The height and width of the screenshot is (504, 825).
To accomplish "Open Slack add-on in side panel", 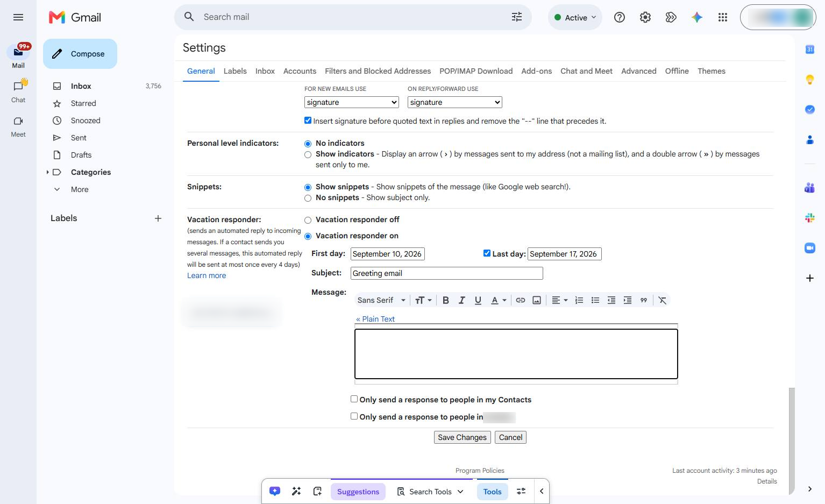I will click(810, 218).
